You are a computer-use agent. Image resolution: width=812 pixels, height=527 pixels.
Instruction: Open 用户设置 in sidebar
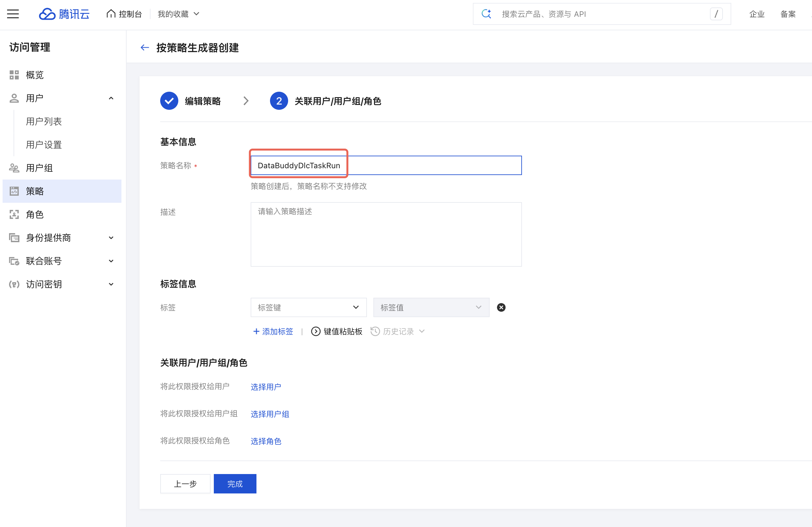click(44, 145)
